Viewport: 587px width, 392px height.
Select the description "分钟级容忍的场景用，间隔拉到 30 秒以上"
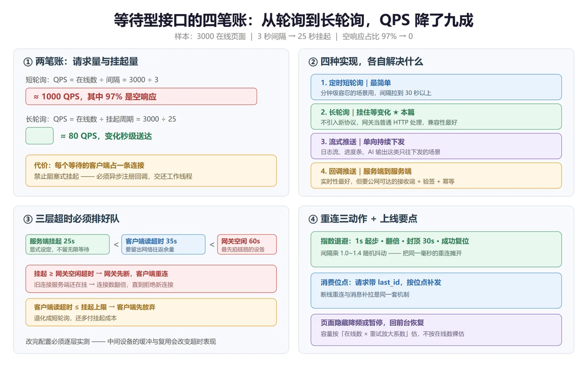pyautogui.click(x=376, y=93)
